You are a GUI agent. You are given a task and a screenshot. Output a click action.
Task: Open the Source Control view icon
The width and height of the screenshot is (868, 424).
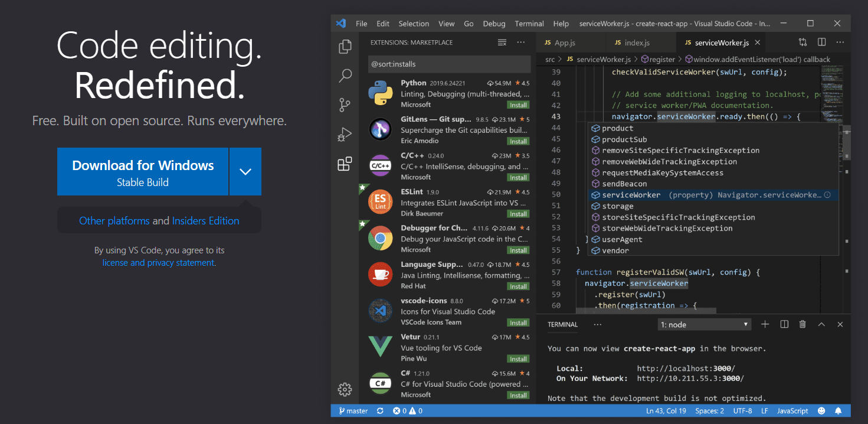point(345,105)
